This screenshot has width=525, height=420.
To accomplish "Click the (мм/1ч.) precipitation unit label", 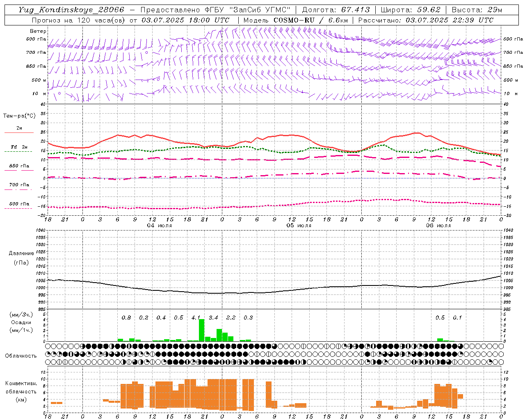I will (21, 330).
